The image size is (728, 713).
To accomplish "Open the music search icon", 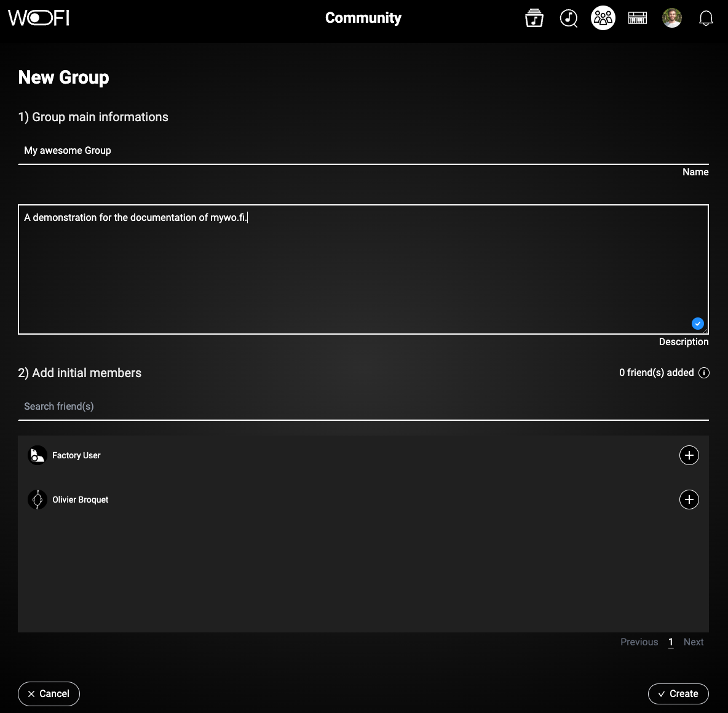I will tap(569, 18).
